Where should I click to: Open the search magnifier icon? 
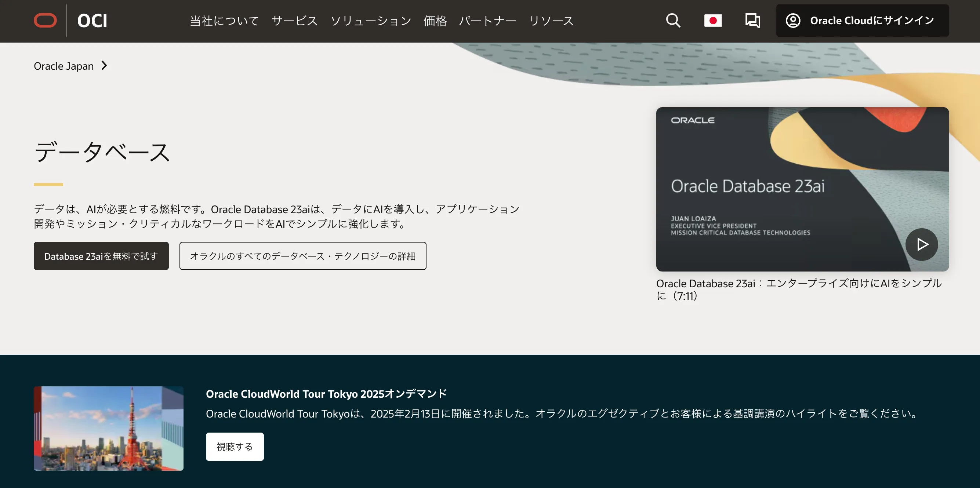tap(673, 21)
